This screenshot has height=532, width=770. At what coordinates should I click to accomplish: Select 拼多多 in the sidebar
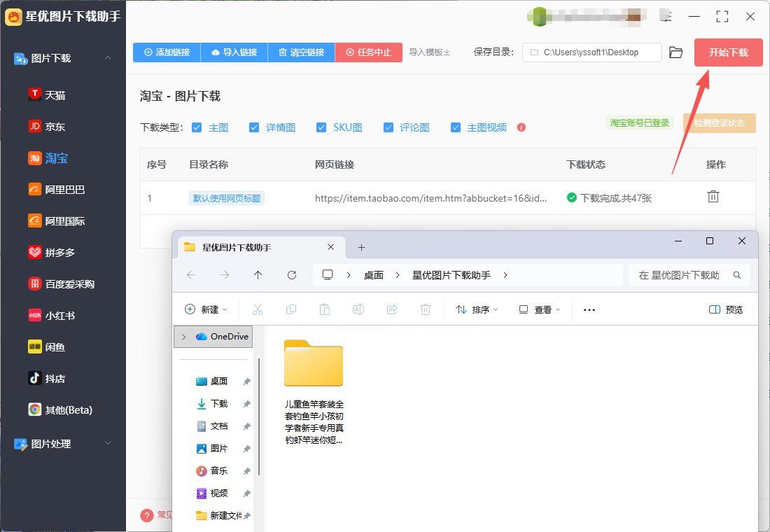pos(59,253)
